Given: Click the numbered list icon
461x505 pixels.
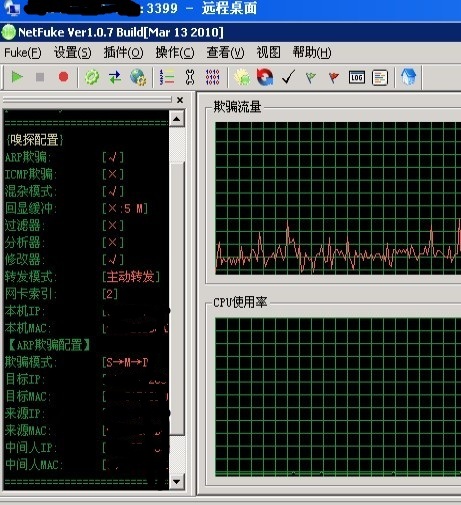Looking at the screenshot, I should 167,77.
